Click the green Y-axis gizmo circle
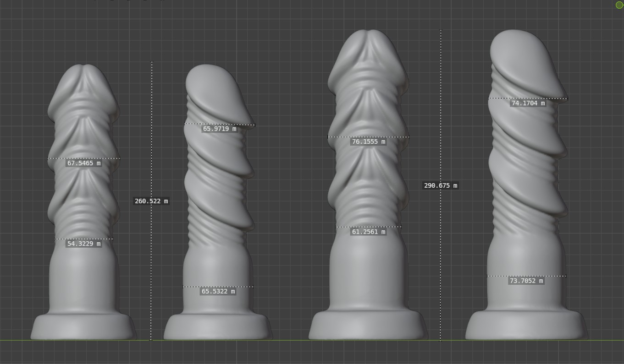The width and height of the screenshot is (624, 364). coord(619,5)
